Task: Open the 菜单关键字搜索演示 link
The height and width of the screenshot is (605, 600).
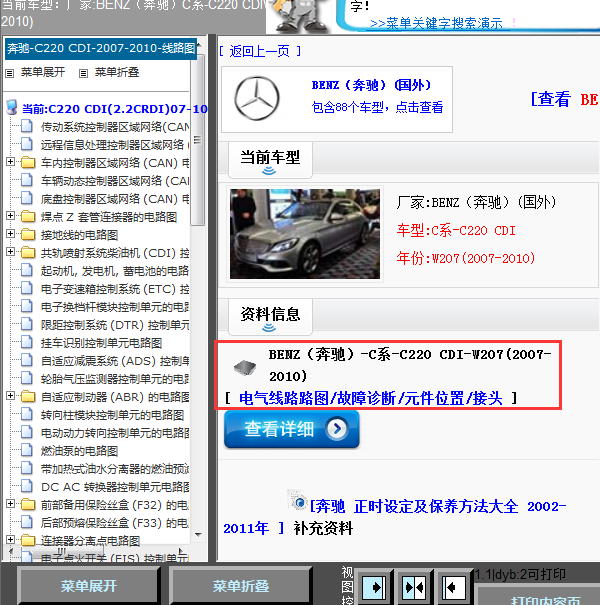Action: point(436,24)
